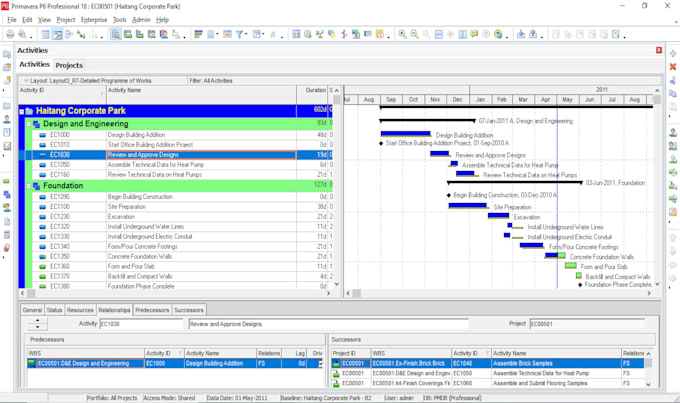Click the yellow speech-bubble icon in the toolbar
Screen dimensions: 680x403
click(x=474, y=34)
